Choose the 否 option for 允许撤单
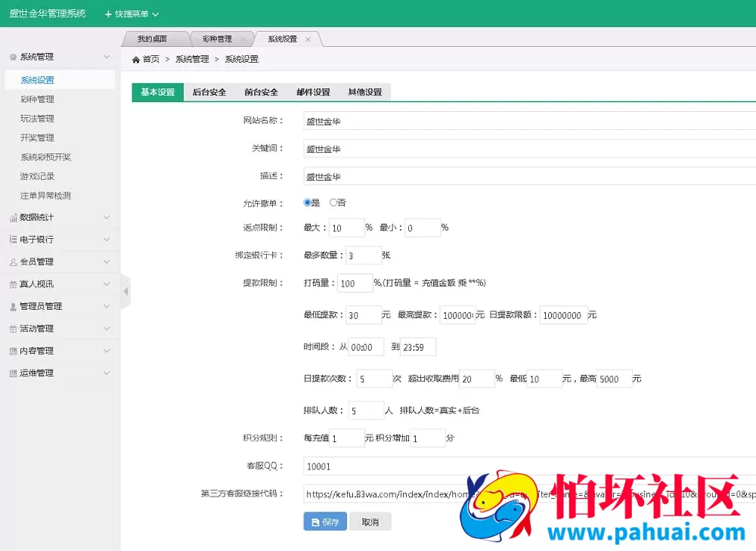Viewport: 756px width, 551px height. tap(333, 203)
